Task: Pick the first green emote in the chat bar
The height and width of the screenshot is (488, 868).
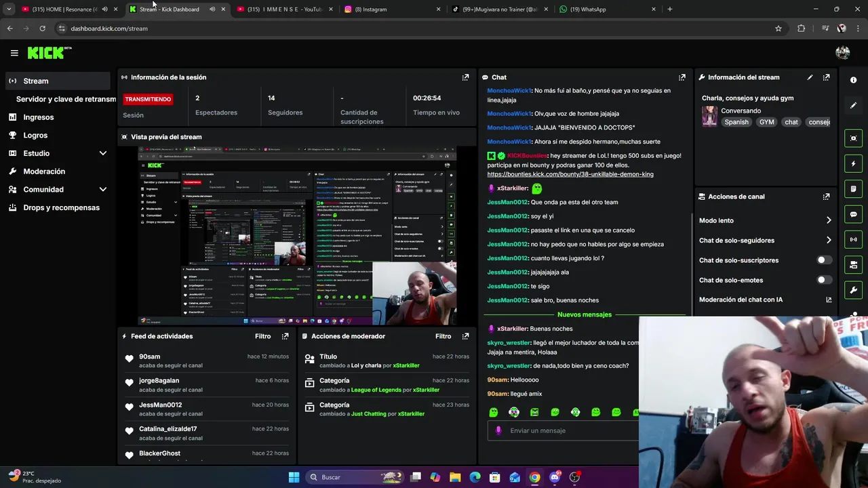Action: tap(494, 412)
